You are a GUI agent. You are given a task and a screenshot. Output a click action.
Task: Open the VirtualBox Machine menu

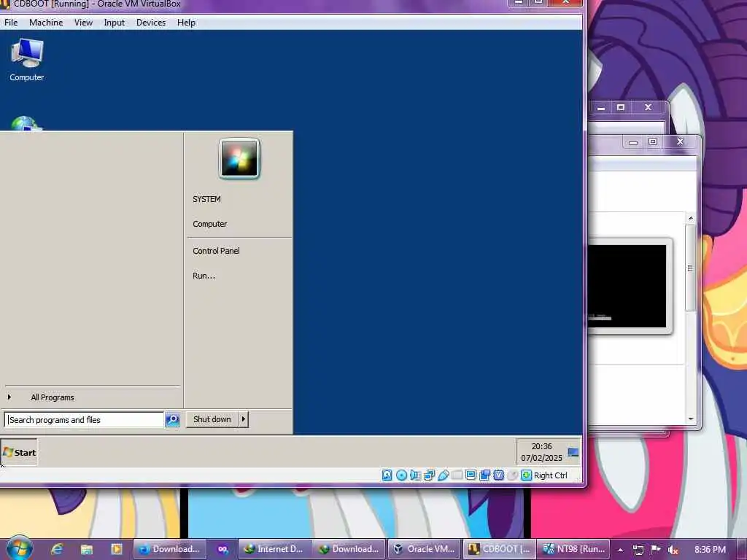[46, 23]
